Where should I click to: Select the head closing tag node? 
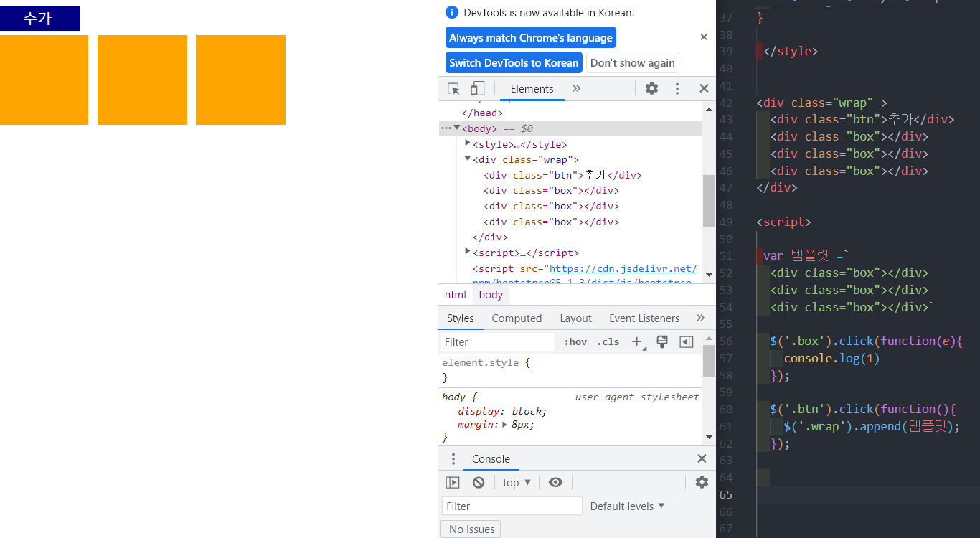point(482,113)
